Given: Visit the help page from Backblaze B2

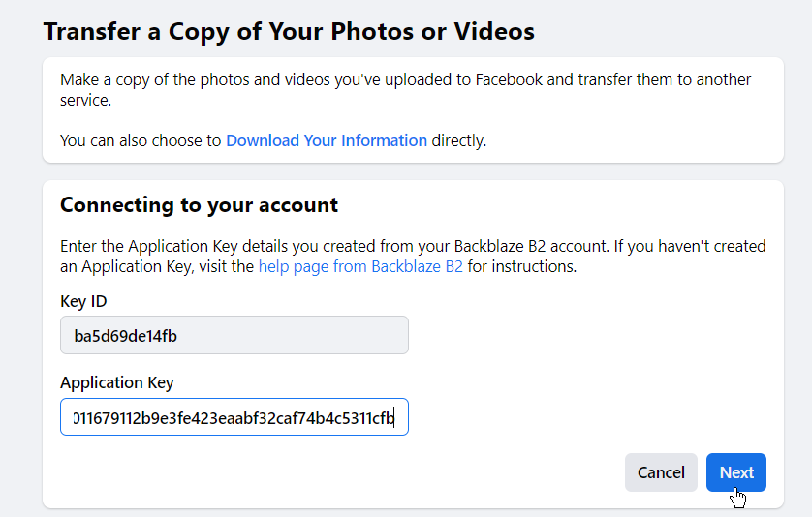Looking at the screenshot, I should tap(360, 266).
